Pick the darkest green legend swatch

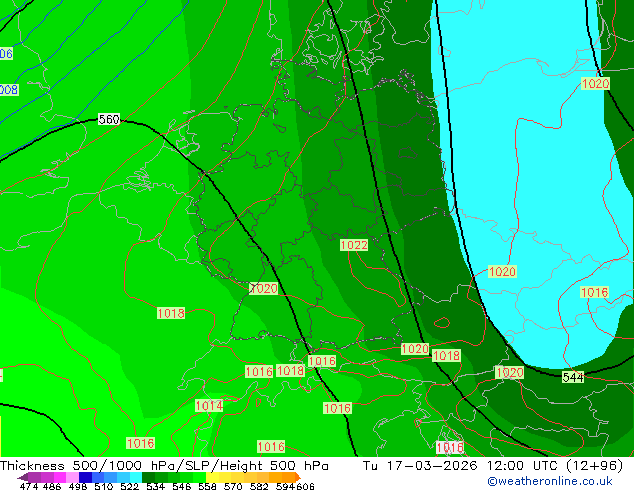pyautogui.click(x=148, y=477)
